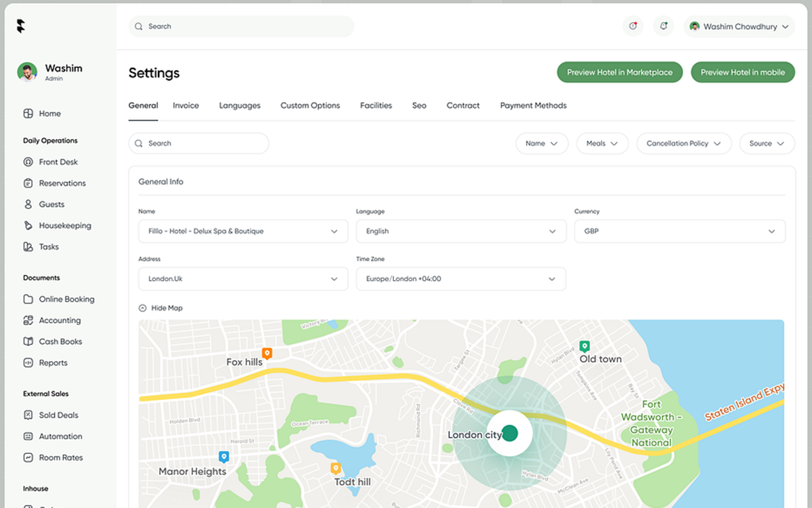This screenshot has height=508, width=812.
Task: Collapse the map with Hide Map
Action: tap(160, 308)
